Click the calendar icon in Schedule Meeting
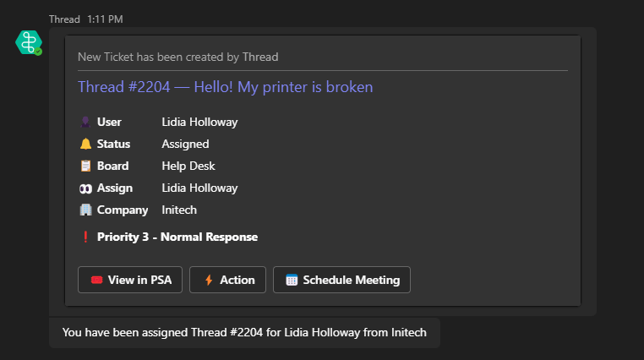644x360 pixels. [x=292, y=280]
